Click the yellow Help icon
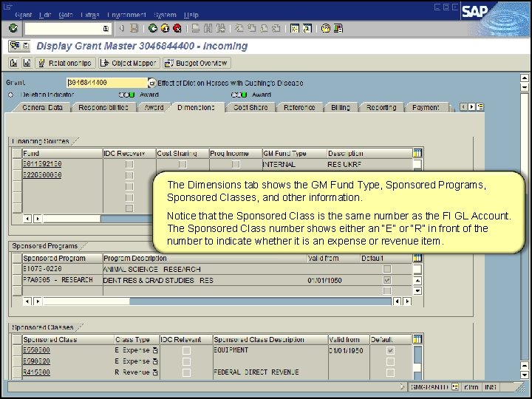Viewport: 532px width, 399px height. (325, 28)
